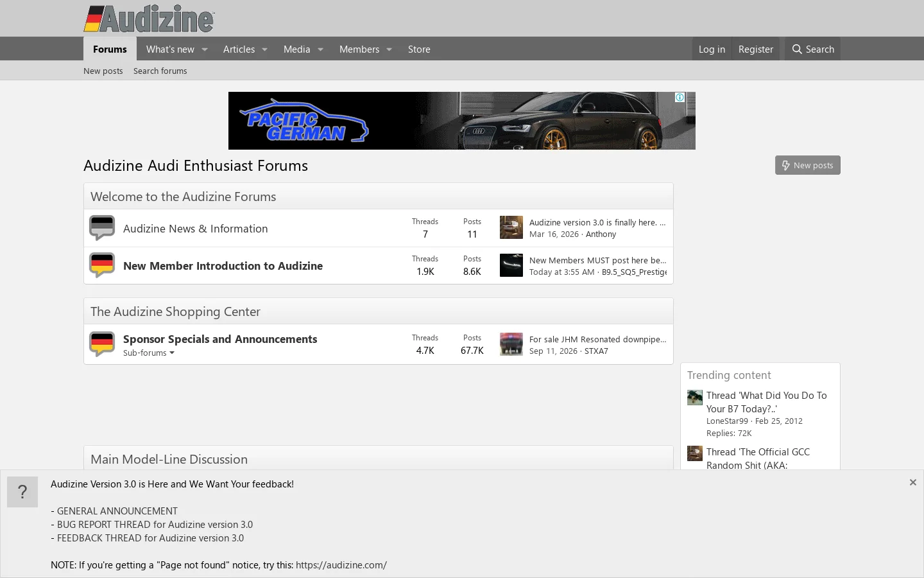Expand the Members dropdown arrow
Viewport: 924px width, 578px height.
389,49
